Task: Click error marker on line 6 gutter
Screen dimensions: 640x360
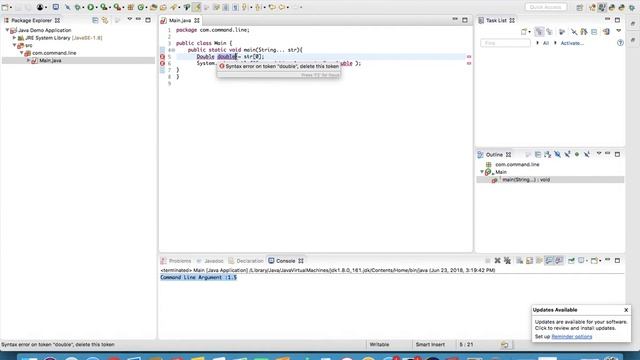Action: click(162, 64)
